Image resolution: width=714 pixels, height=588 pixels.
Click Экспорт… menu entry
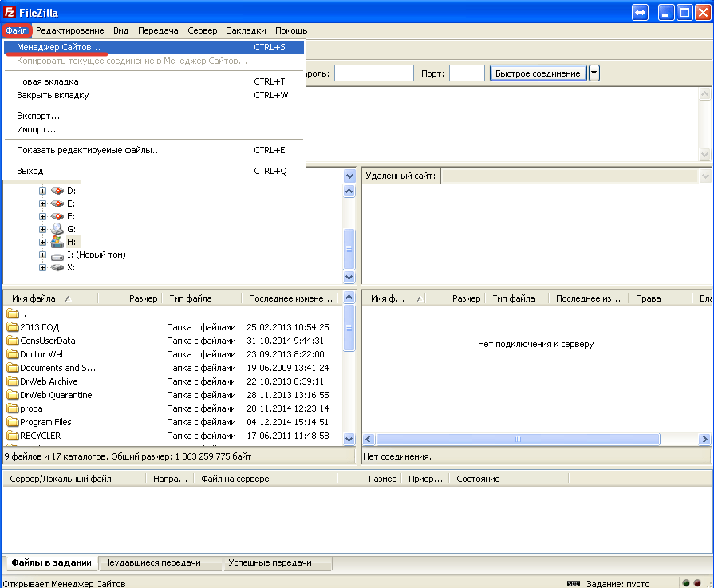tap(154, 116)
